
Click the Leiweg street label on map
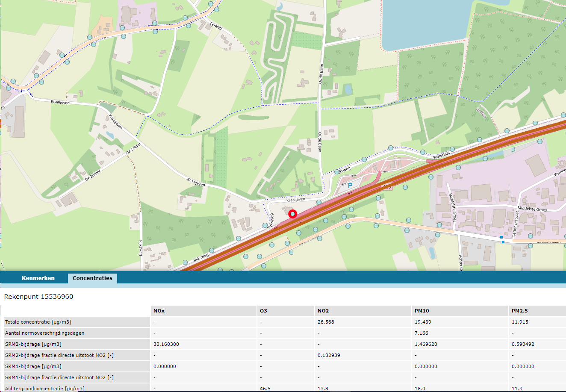[216, 26]
